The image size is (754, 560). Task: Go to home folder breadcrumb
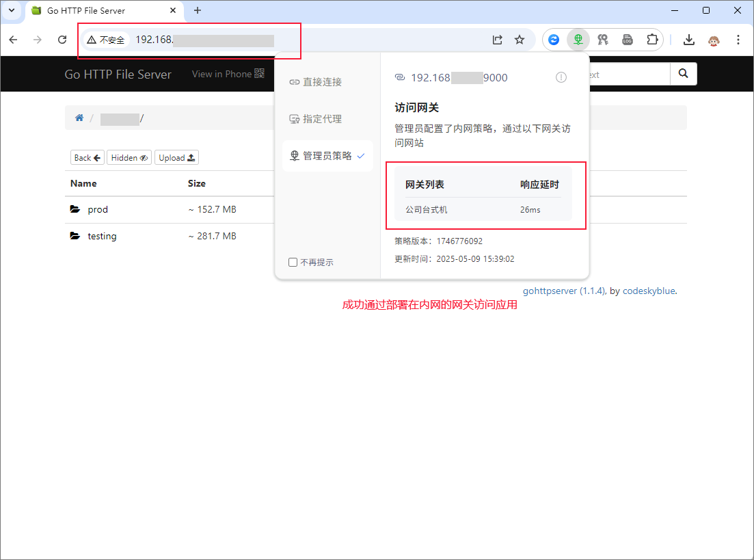(79, 118)
